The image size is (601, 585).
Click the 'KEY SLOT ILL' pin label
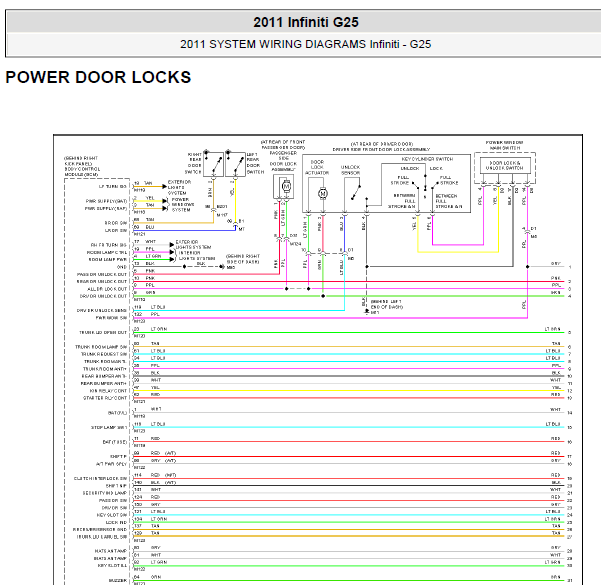112,565
